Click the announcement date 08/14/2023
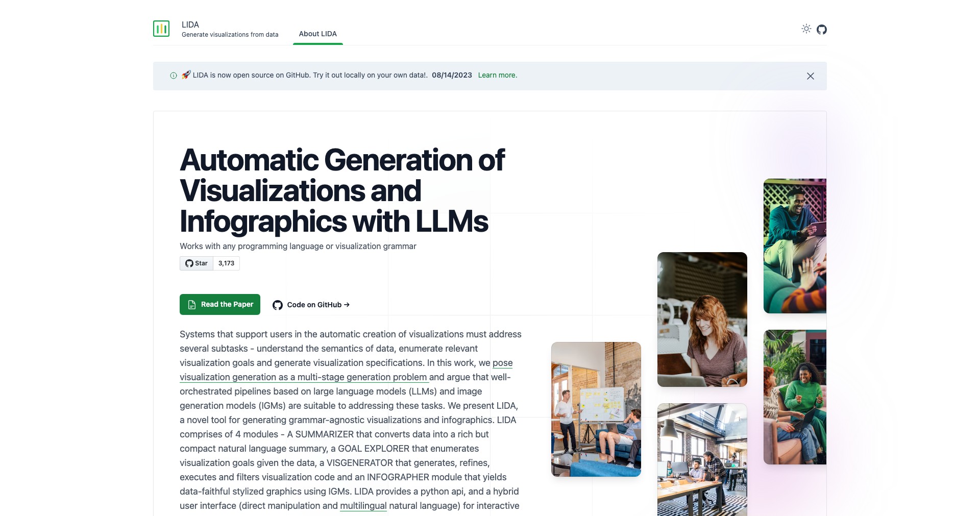Image resolution: width=980 pixels, height=516 pixels. (452, 75)
